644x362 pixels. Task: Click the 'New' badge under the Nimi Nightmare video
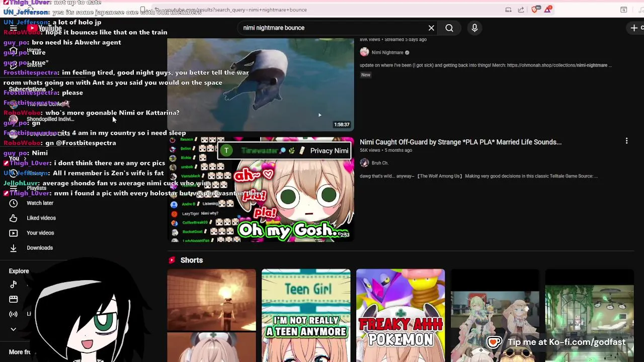point(366,75)
